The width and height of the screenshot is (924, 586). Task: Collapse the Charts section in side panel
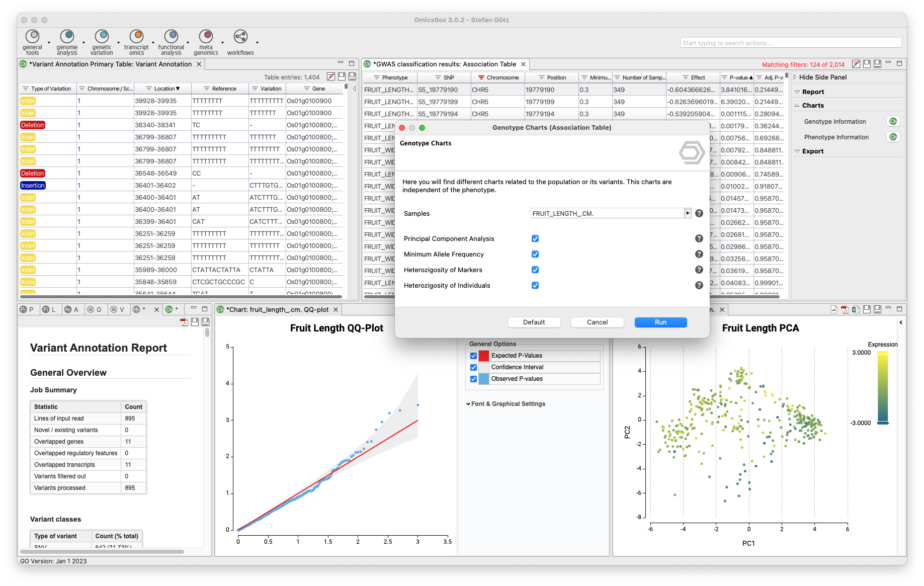pyautogui.click(x=797, y=106)
